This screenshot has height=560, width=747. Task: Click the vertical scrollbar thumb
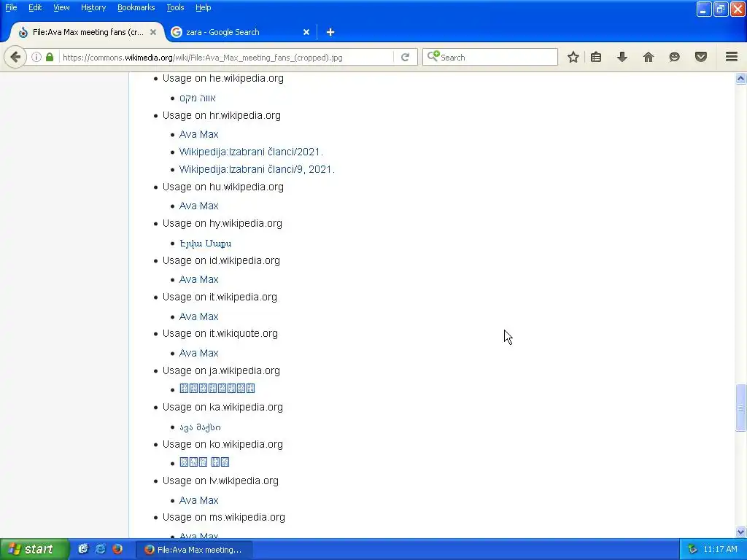(741, 407)
